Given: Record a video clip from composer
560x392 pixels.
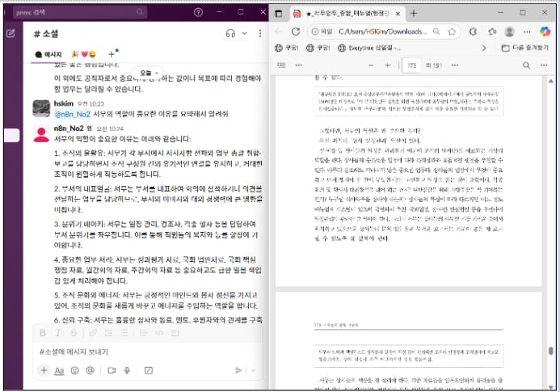Looking at the screenshot, I should [112, 370].
